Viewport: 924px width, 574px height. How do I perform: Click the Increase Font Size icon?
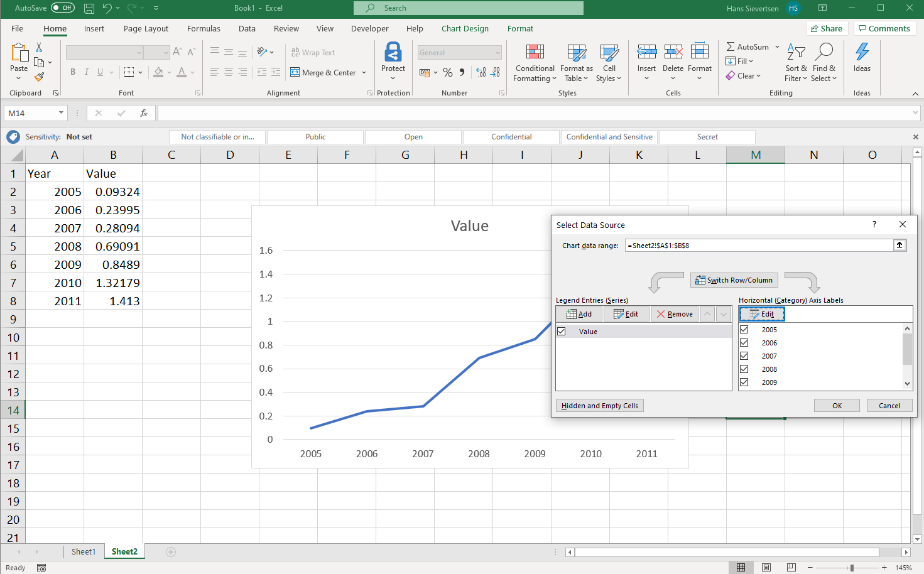point(177,52)
